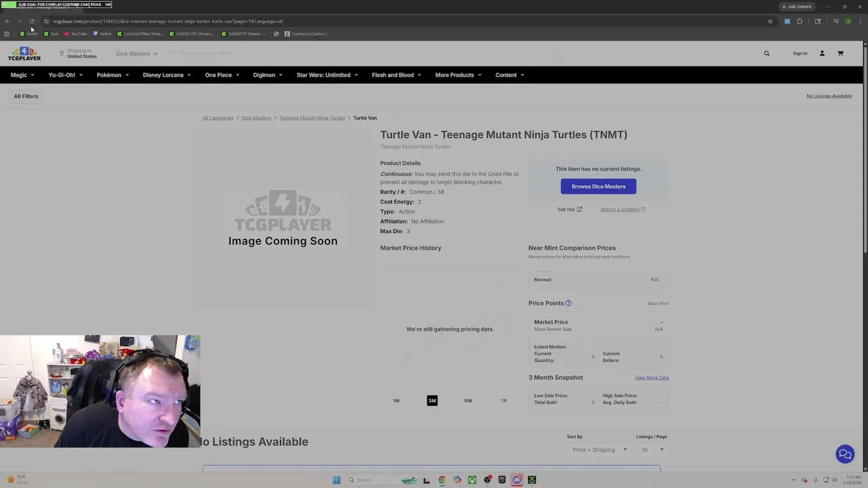Open the shopping cart icon
This screenshot has height=488, width=868.
[x=840, y=54]
